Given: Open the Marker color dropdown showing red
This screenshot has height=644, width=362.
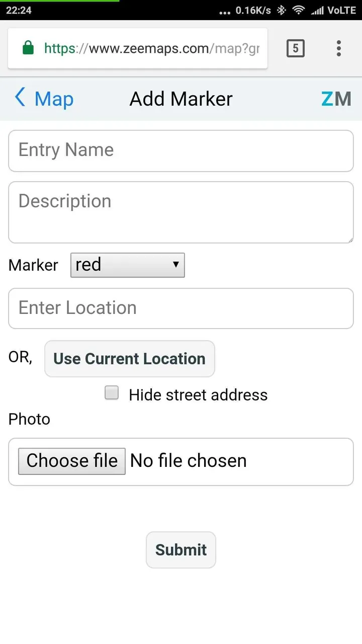Looking at the screenshot, I should point(128,265).
